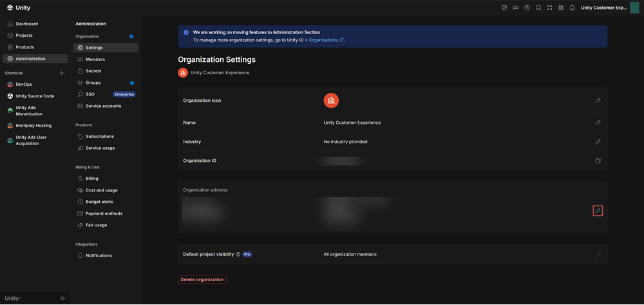This screenshot has width=644, height=305.
Task: Open help tooltip beside Default project visibility
Action: coord(238,255)
